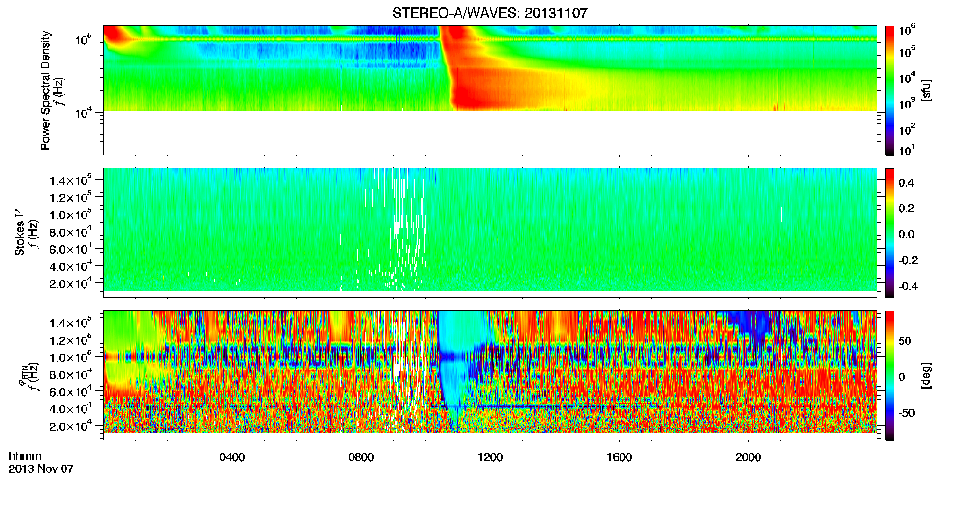Click the 'Stokes V' axis label
Screen dimensions: 980x505
coord(20,232)
